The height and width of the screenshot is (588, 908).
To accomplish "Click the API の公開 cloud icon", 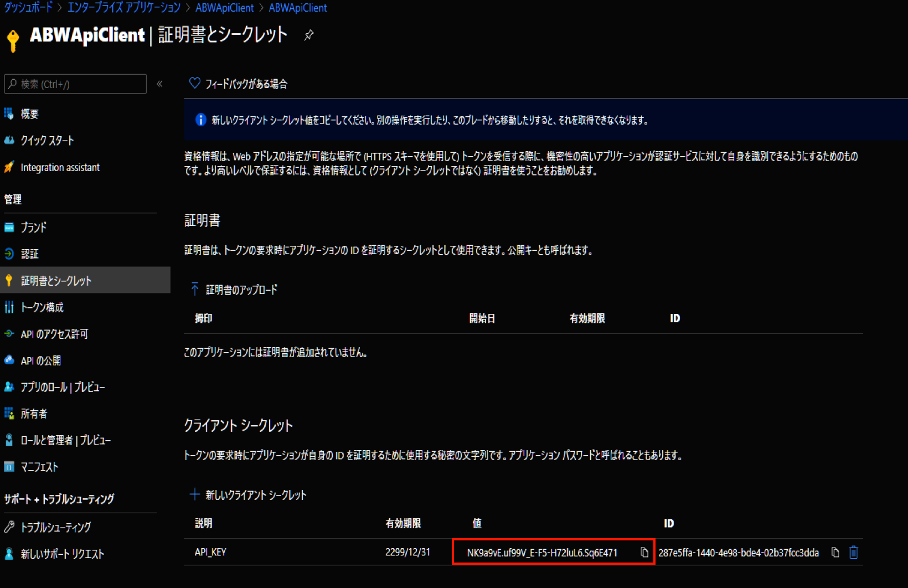I will coord(9,360).
